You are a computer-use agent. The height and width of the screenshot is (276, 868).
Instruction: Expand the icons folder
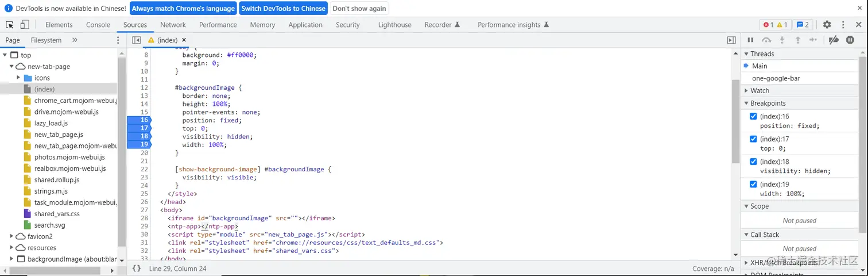click(x=18, y=78)
